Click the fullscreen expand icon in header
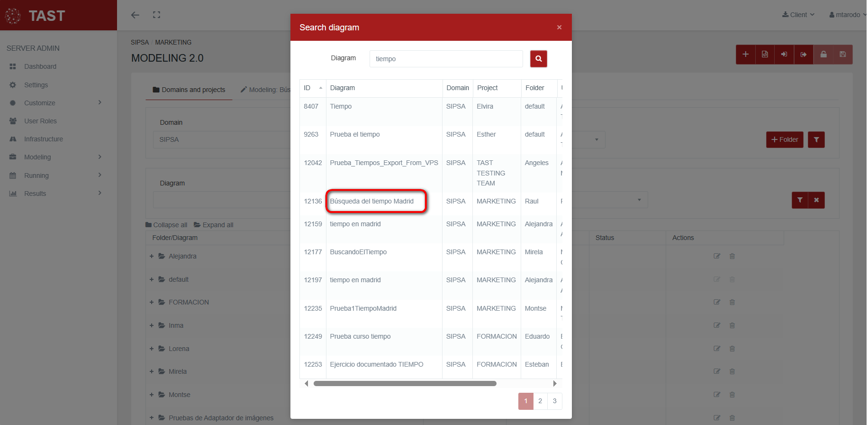 [x=156, y=15]
